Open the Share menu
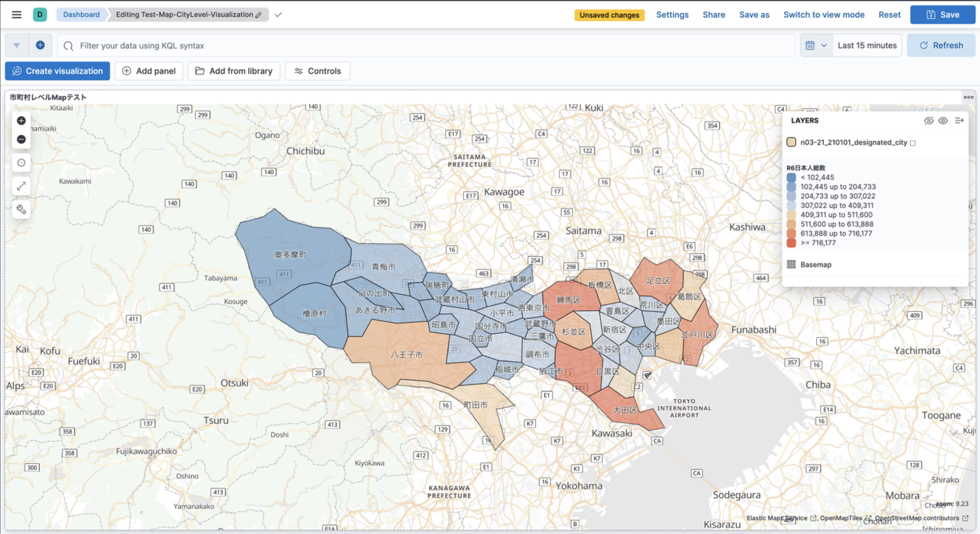The width and height of the screenshot is (980, 534). (714, 15)
